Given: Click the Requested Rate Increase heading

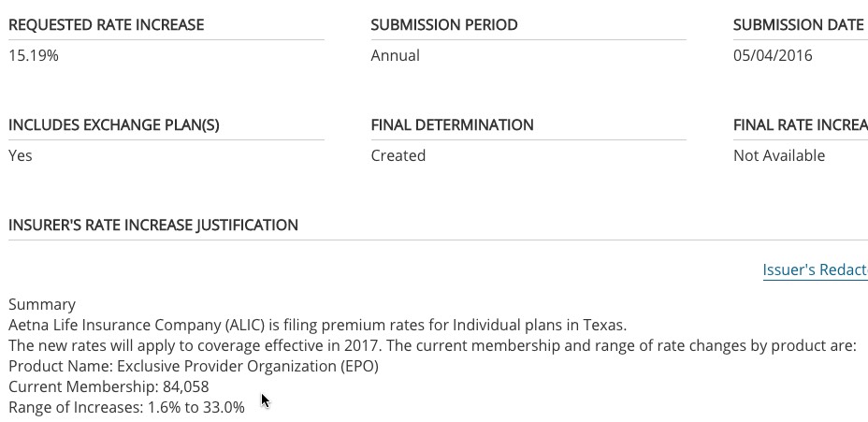Looking at the screenshot, I should point(106,25).
